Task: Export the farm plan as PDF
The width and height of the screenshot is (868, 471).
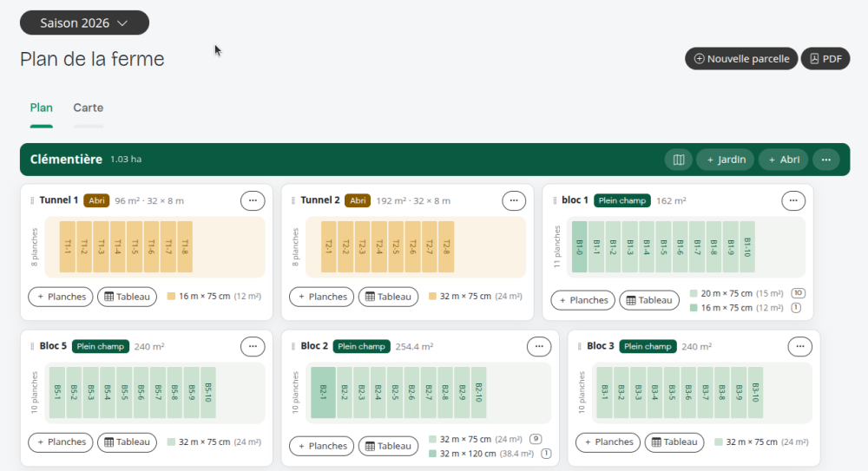Action: point(825,59)
